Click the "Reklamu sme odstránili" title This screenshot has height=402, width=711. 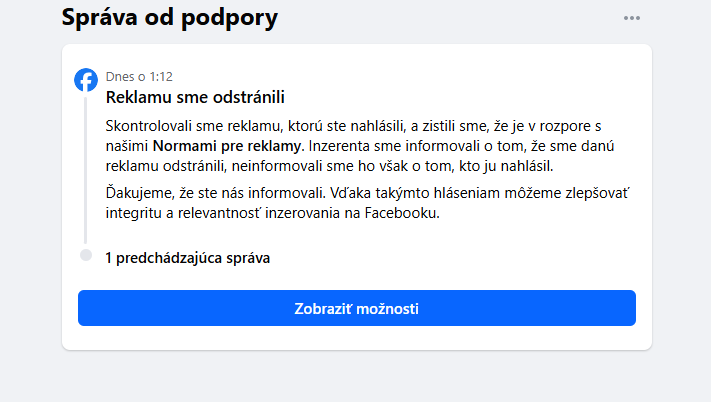coord(196,97)
